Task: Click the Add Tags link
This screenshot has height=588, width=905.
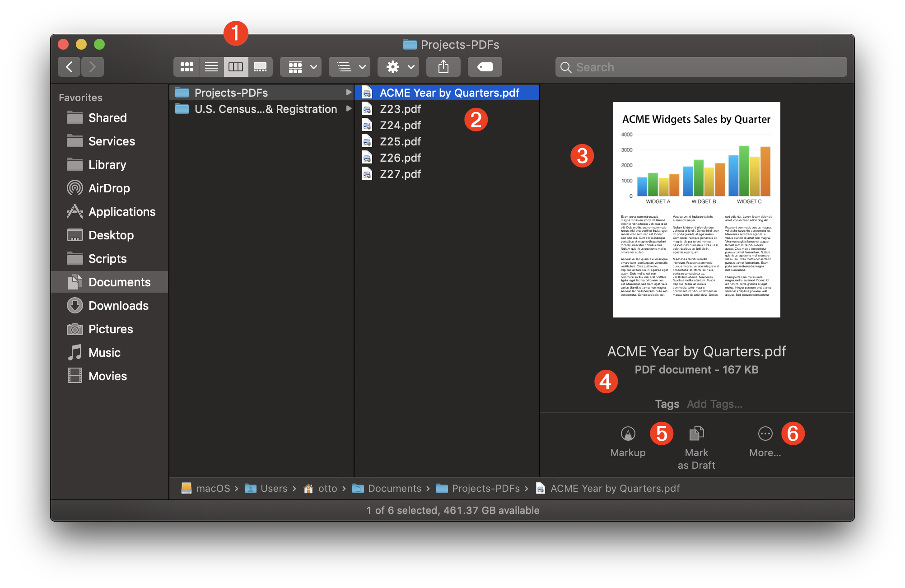Action: pos(714,404)
